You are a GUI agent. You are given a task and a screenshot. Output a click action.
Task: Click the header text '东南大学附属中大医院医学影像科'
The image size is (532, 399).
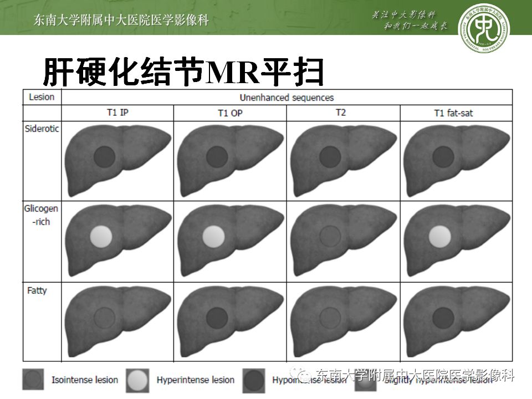[121, 20]
